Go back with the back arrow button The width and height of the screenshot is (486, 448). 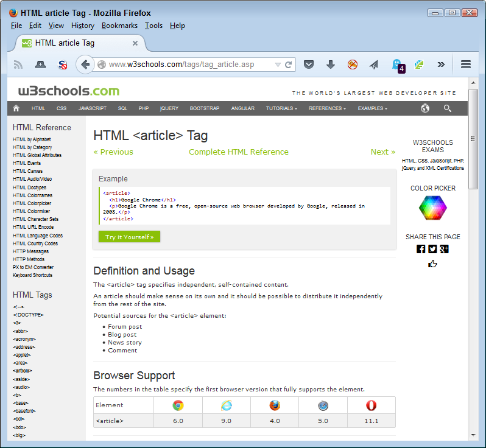click(85, 65)
